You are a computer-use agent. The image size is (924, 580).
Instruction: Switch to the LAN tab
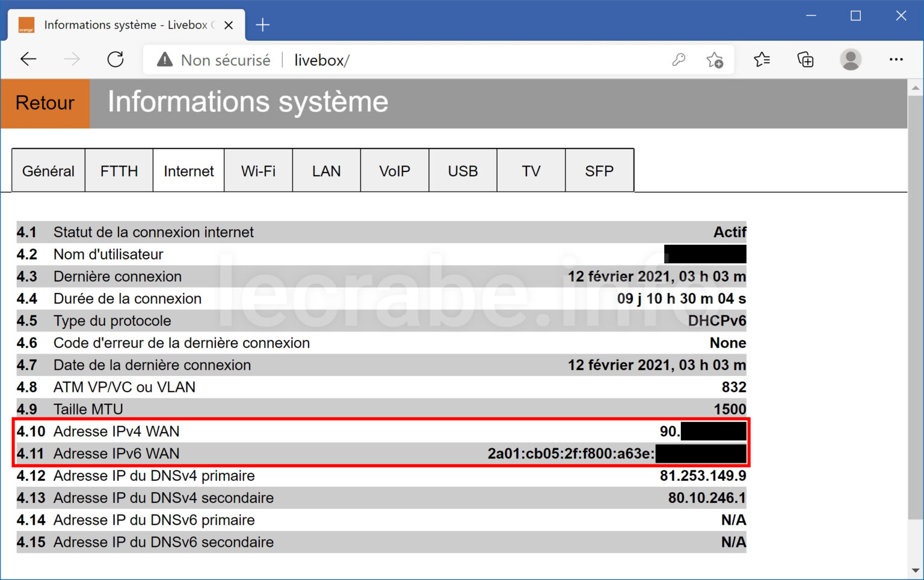coord(326,170)
